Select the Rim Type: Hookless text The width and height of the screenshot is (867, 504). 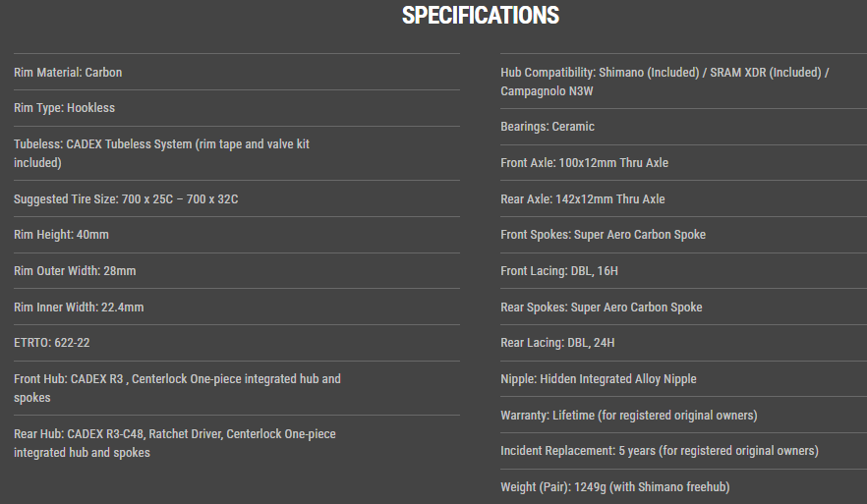64,108
